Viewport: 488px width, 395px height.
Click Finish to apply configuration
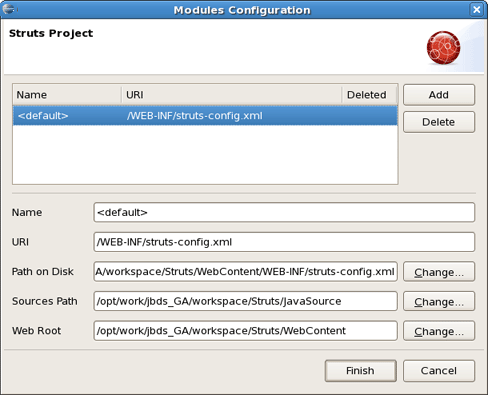(361, 371)
